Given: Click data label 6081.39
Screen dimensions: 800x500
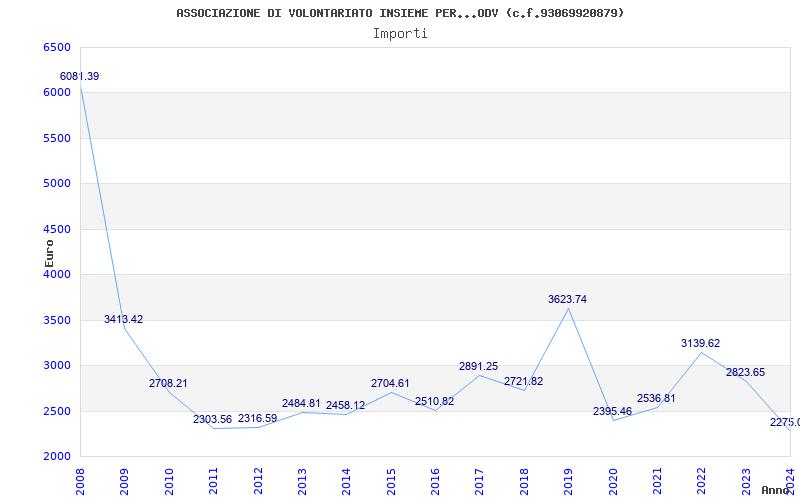Looking at the screenshot, I should point(80,77).
